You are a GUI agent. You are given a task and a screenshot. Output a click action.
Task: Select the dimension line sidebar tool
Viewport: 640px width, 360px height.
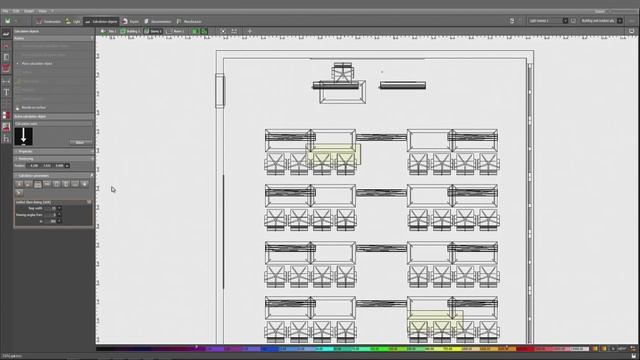tap(6, 81)
